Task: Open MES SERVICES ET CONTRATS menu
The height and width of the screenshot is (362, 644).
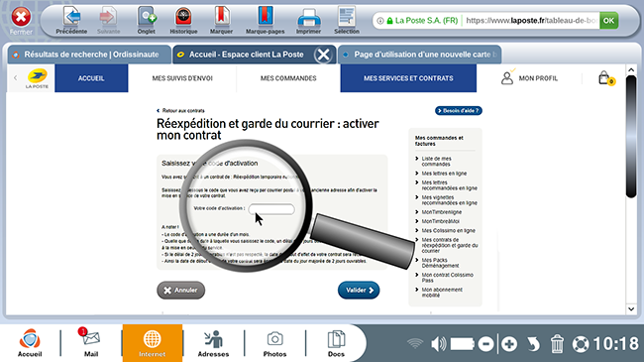Action: point(408,78)
